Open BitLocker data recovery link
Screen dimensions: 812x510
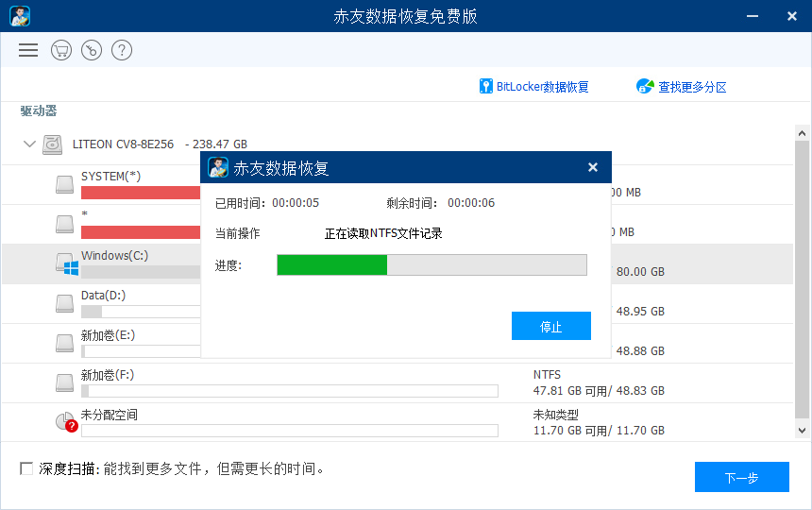coord(542,87)
